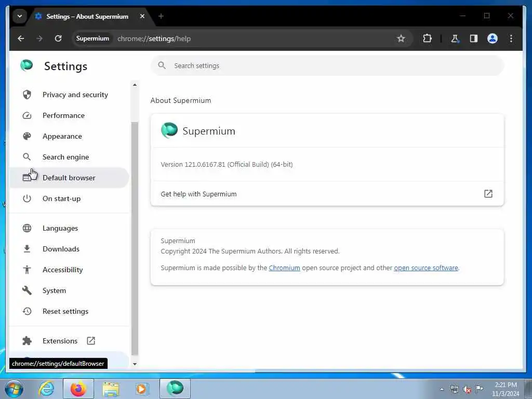
Task: Open the Windows Start button
Action: [14, 389]
